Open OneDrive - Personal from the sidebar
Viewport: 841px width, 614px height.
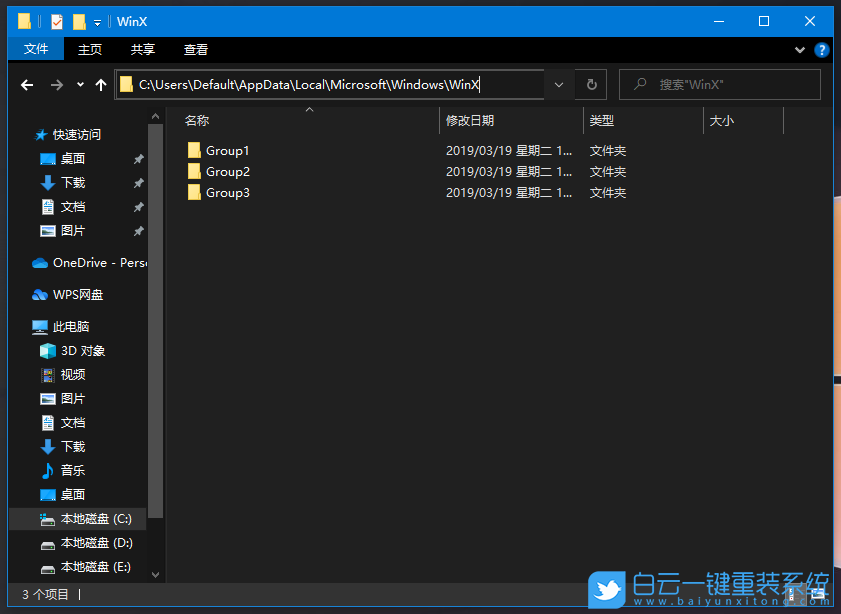(90, 262)
